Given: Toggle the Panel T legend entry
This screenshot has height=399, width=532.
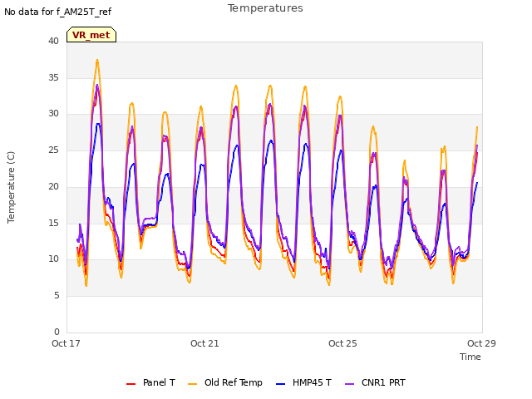Looking at the screenshot, I should 150,382.
